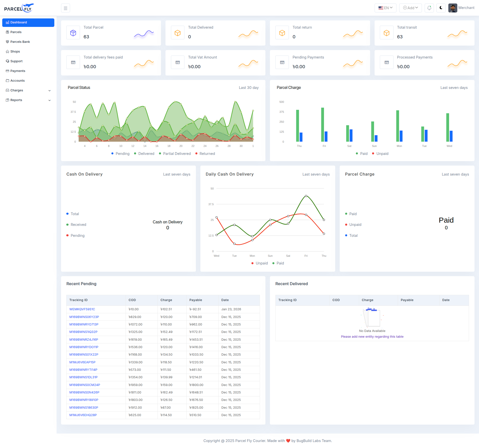Toggle dark mode with the moon icon
The height and width of the screenshot is (448, 479).
tap(441, 8)
